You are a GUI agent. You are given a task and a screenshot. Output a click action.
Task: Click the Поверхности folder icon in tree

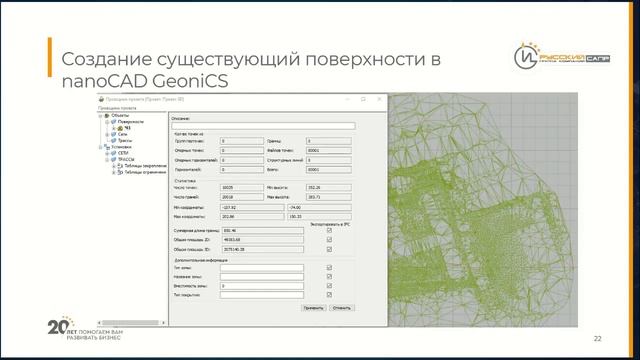113,122
